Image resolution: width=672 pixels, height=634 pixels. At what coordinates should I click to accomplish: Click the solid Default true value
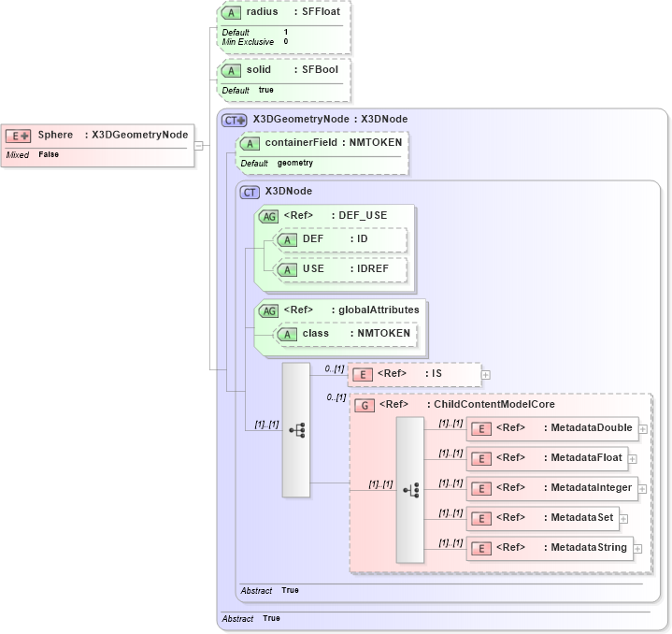[265, 90]
